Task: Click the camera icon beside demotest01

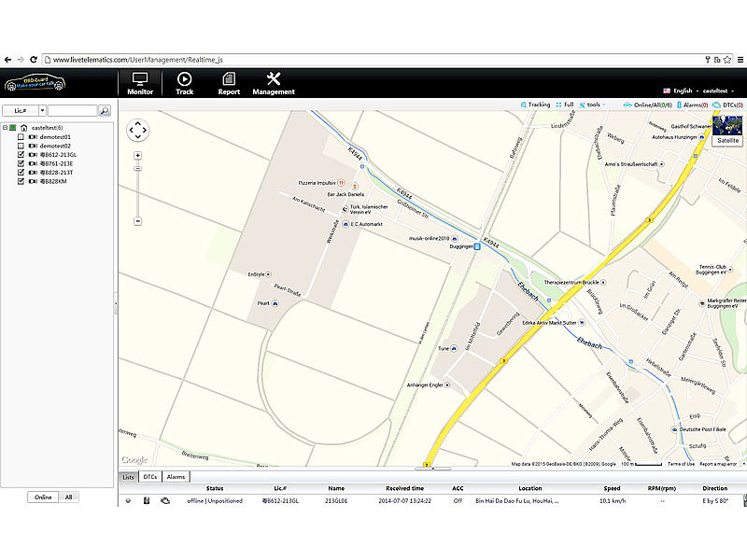Action: click(x=33, y=136)
